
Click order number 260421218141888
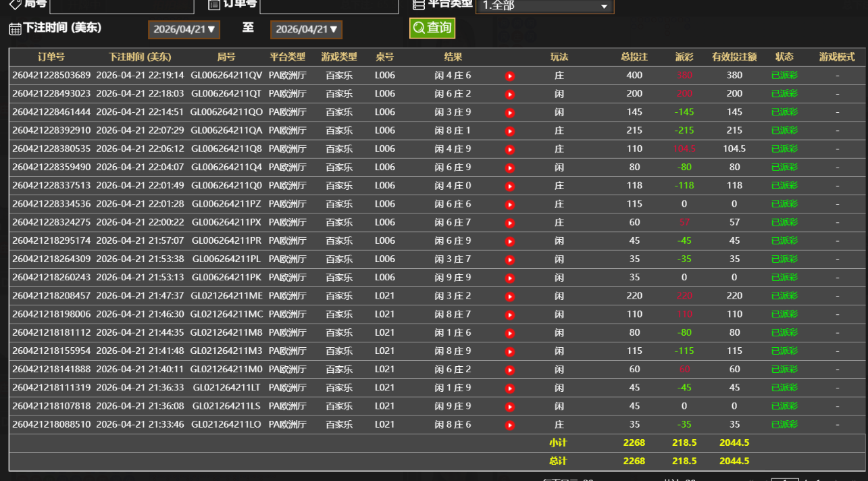pos(51,369)
